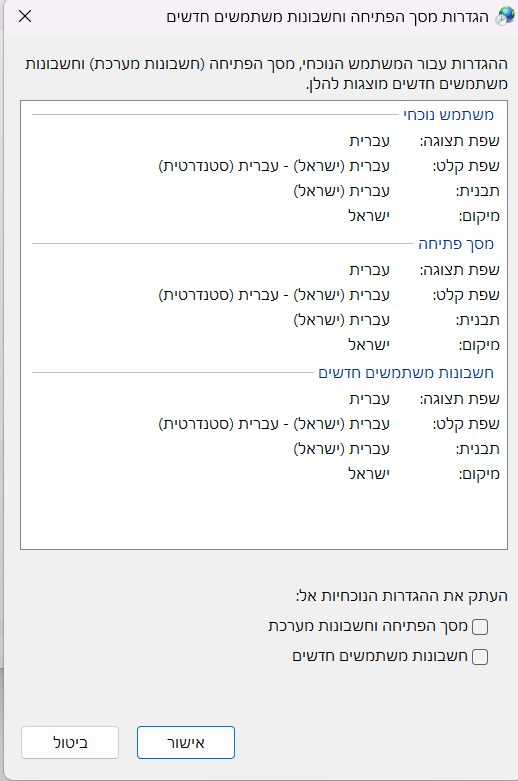Select the 'משתמש נוכחי' section header
Screen dimensions: 518x781
[448, 115]
